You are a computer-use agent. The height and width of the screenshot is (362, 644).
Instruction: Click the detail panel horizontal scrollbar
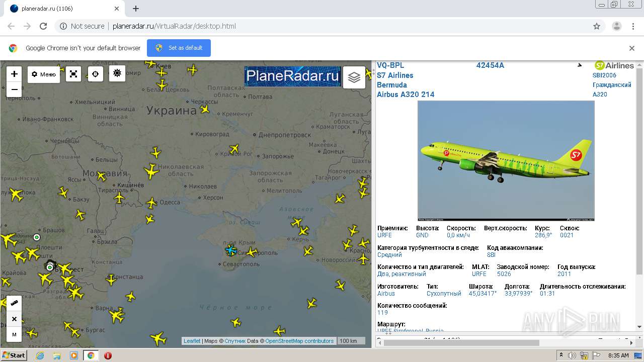pos(461,343)
